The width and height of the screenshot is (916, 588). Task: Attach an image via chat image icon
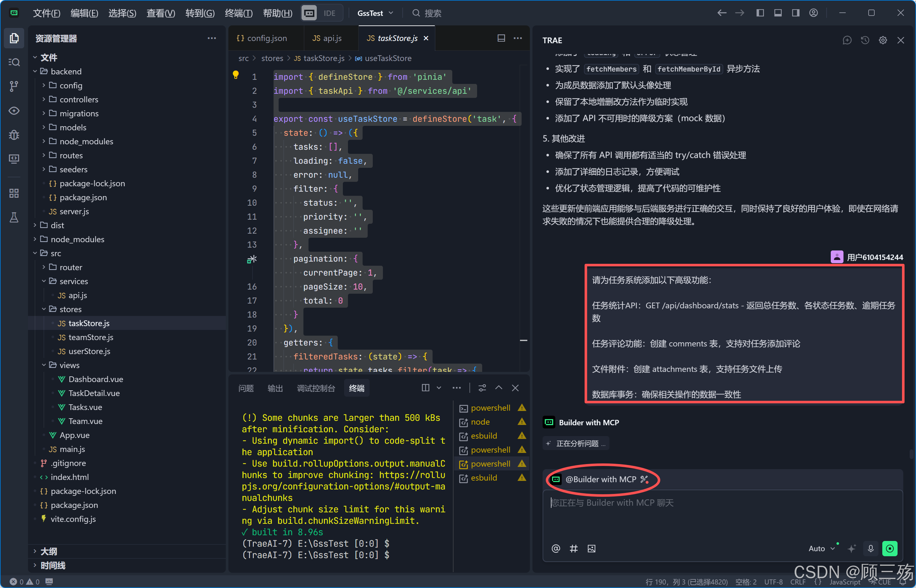[x=591, y=549]
